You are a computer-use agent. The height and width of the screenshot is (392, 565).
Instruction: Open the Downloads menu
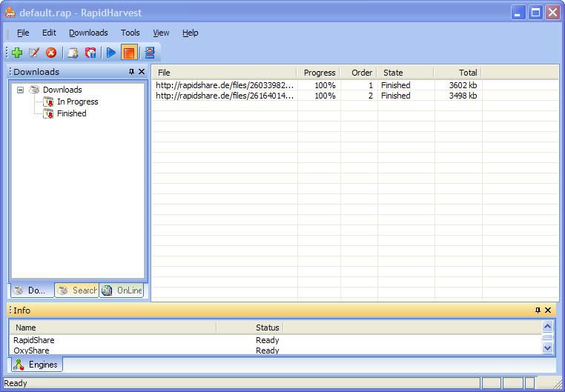click(x=88, y=33)
